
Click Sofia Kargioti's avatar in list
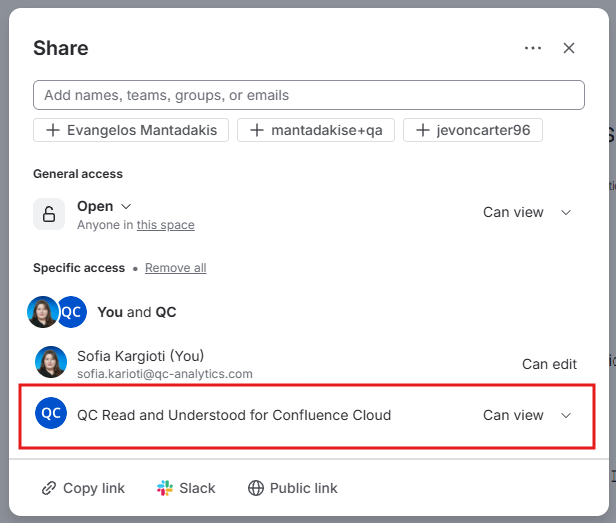(51, 362)
